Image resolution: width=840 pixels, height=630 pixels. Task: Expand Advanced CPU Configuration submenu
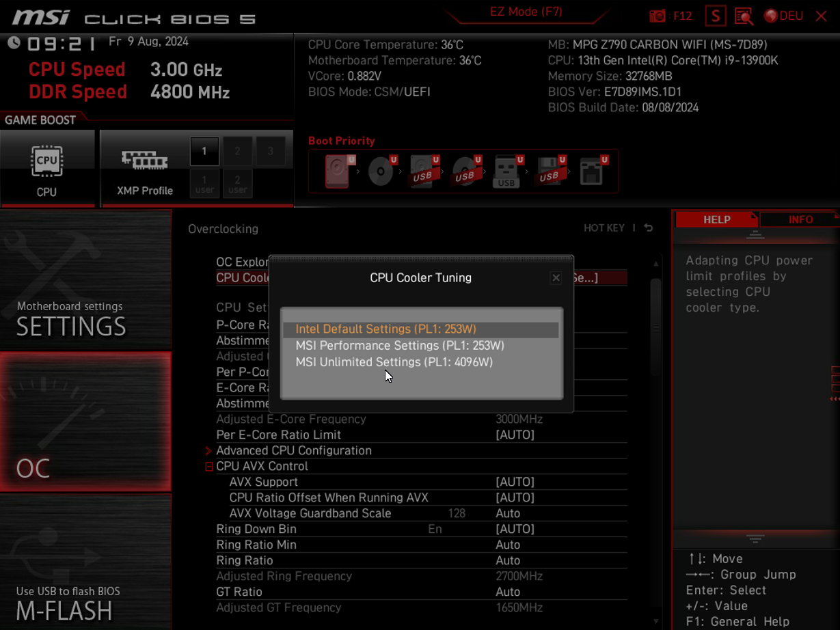294,450
